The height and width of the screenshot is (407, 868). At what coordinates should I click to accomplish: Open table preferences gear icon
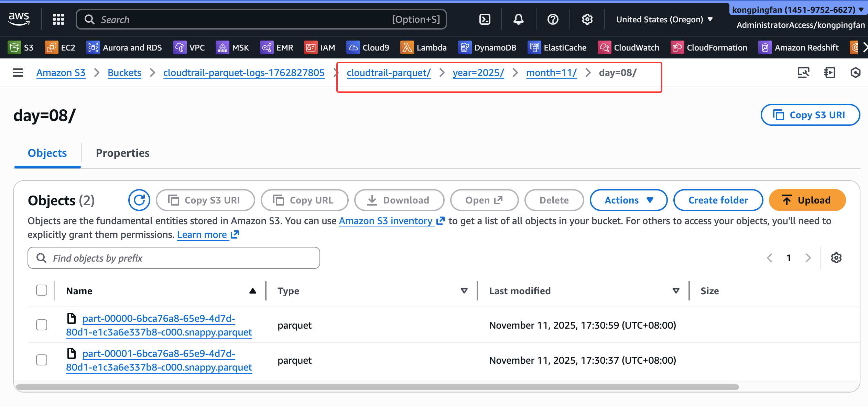tap(836, 258)
